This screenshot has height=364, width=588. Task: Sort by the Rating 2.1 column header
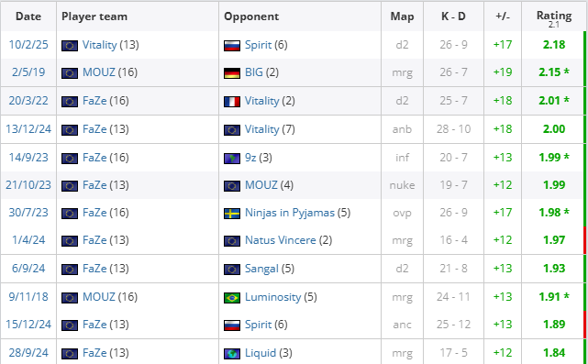[x=554, y=18]
